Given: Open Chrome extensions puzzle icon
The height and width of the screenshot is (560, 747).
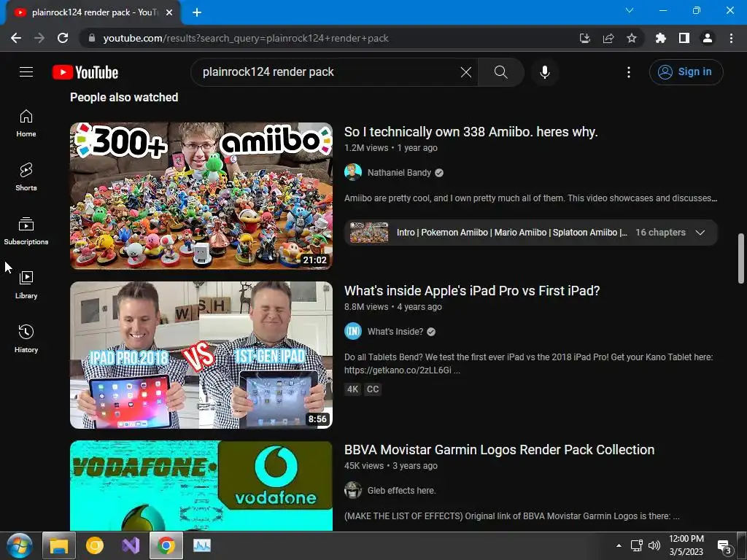Looking at the screenshot, I should 661,38.
